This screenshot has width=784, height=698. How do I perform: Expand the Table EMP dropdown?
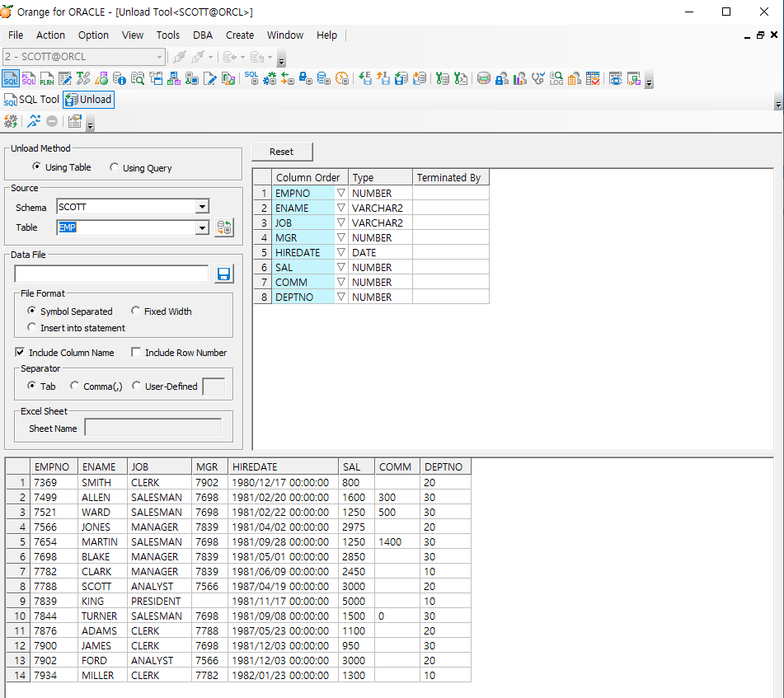coord(202,227)
